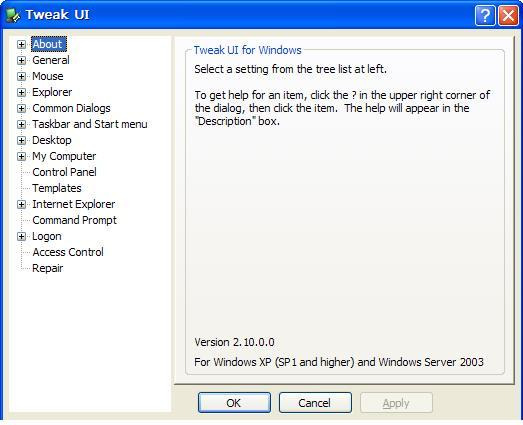Click the 'Select a setting from the tree' text
This screenshot has height=425, width=523.
[290, 69]
